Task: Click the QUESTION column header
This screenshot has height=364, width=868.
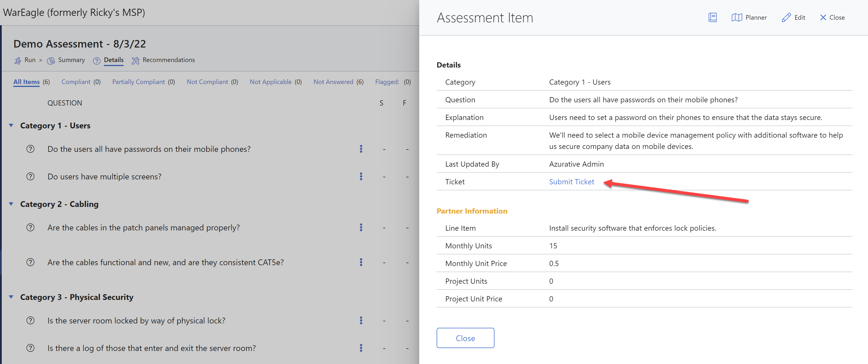Action: coord(65,103)
